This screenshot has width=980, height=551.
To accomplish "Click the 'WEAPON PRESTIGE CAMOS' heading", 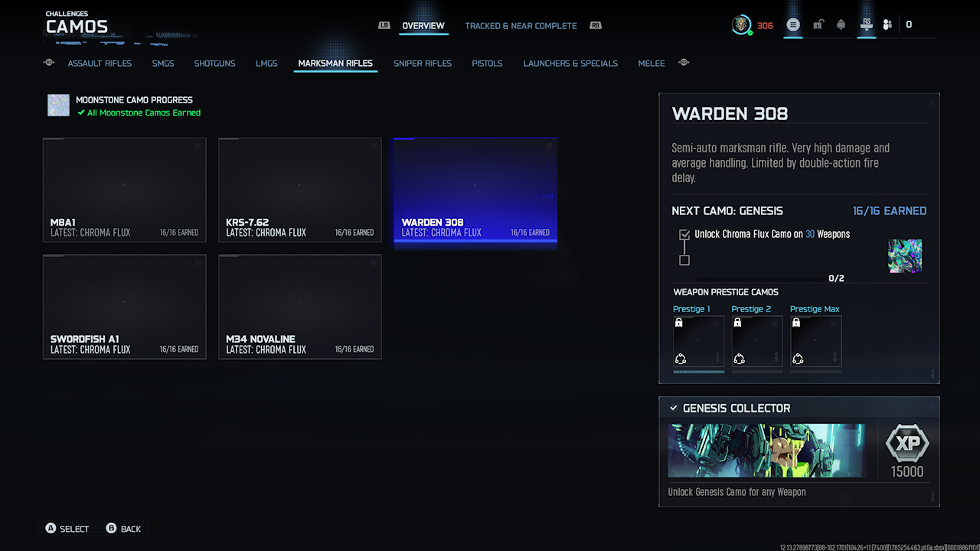I will pos(726,292).
